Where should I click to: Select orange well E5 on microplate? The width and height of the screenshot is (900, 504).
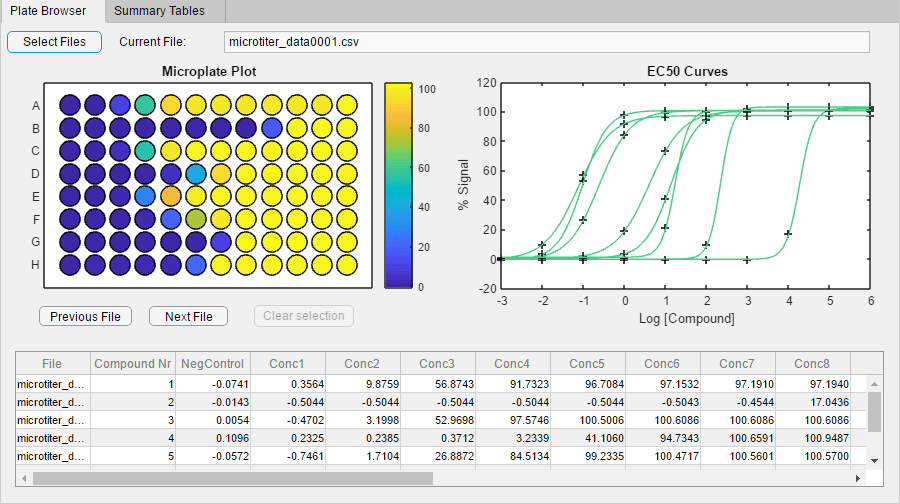pyautogui.click(x=171, y=195)
